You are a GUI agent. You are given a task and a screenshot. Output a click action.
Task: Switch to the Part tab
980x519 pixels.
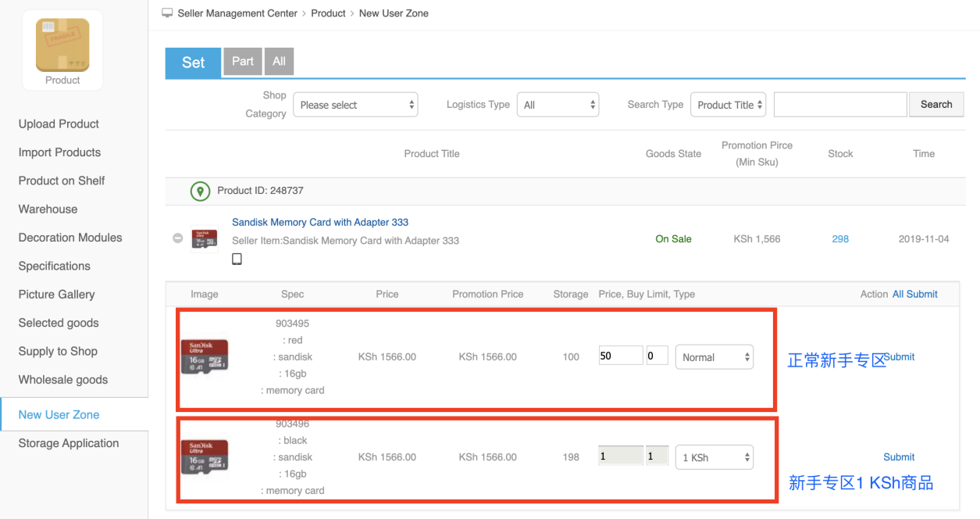pyautogui.click(x=243, y=62)
